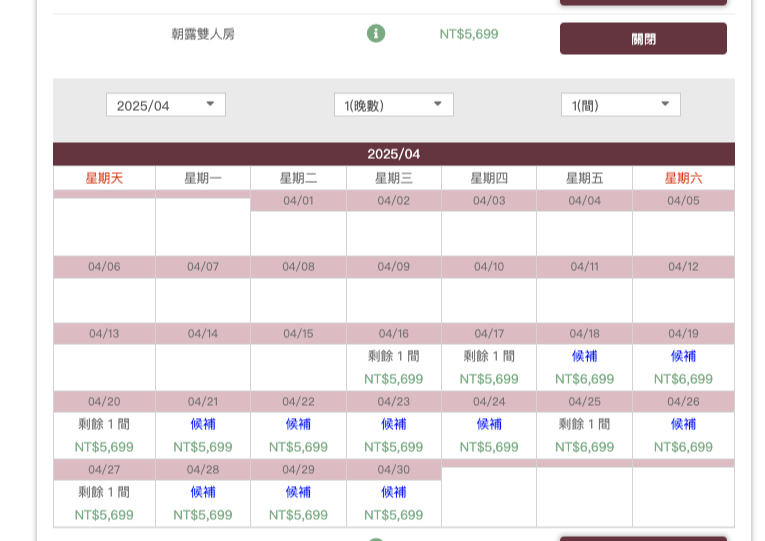Open the 2025/04 month dropdown
The width and height of the screenshot is (765, 541).
[x=166, y=105]
